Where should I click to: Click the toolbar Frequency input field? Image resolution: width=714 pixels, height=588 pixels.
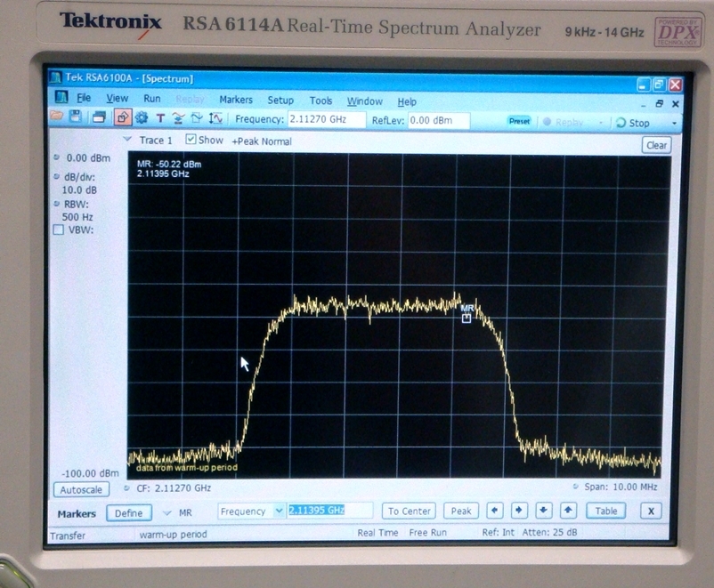click(327, 120)
